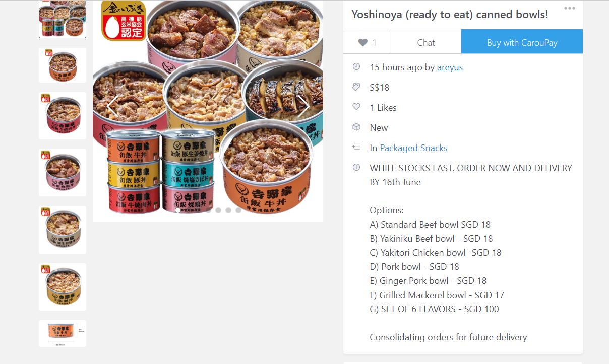The width and height of the screenshot is (609, 364).
Task: Open seller profile areyus
Action: pyautogui.click(x=450, y=67)
